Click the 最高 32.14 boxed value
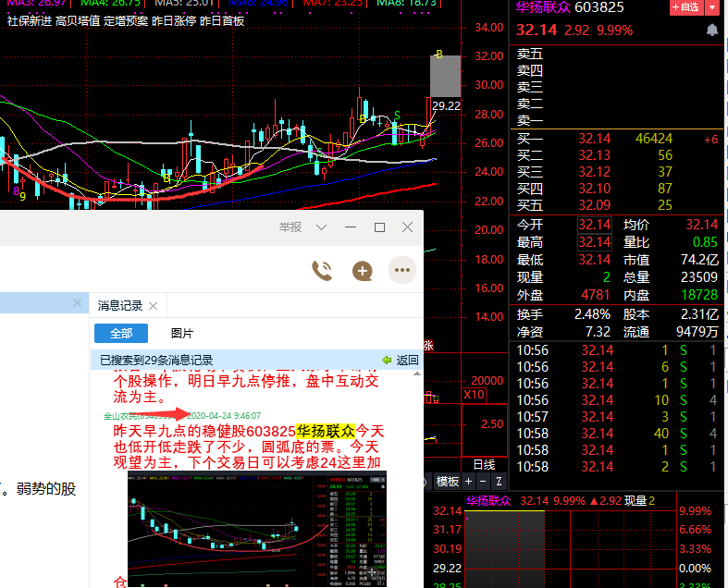 click(x=595, y=242)
